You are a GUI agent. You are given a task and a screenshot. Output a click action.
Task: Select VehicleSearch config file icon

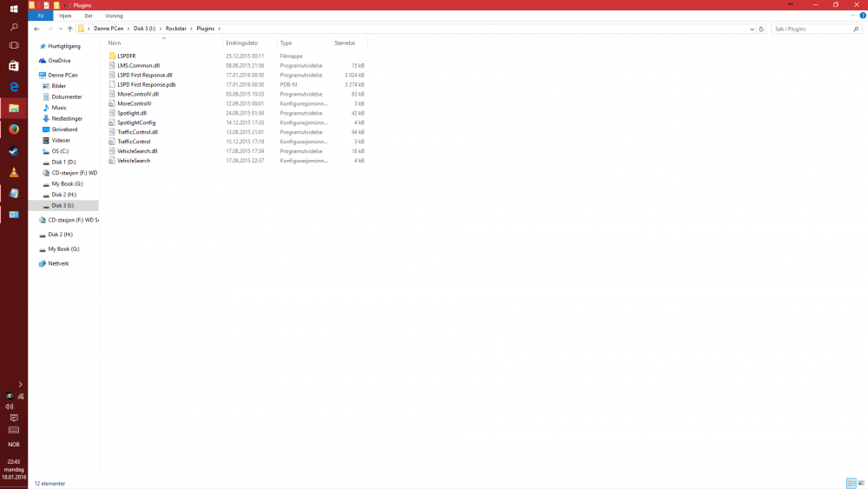[112, 161]
